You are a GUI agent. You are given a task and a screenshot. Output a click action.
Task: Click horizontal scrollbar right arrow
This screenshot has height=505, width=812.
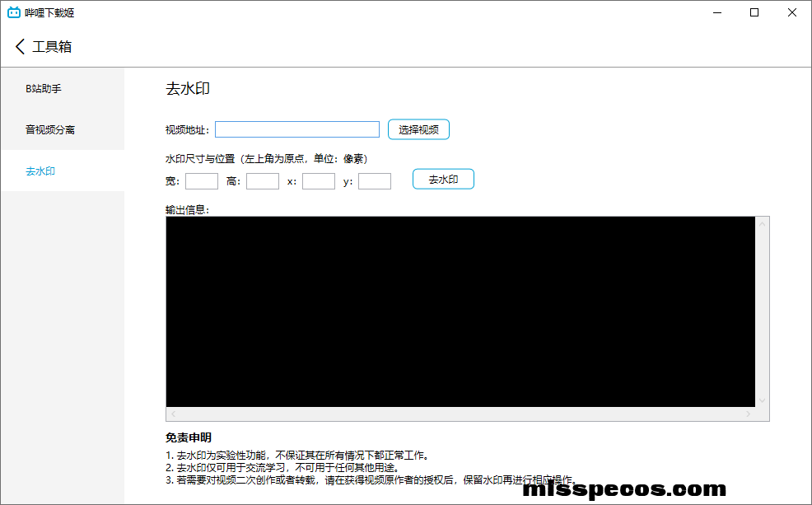748,414
